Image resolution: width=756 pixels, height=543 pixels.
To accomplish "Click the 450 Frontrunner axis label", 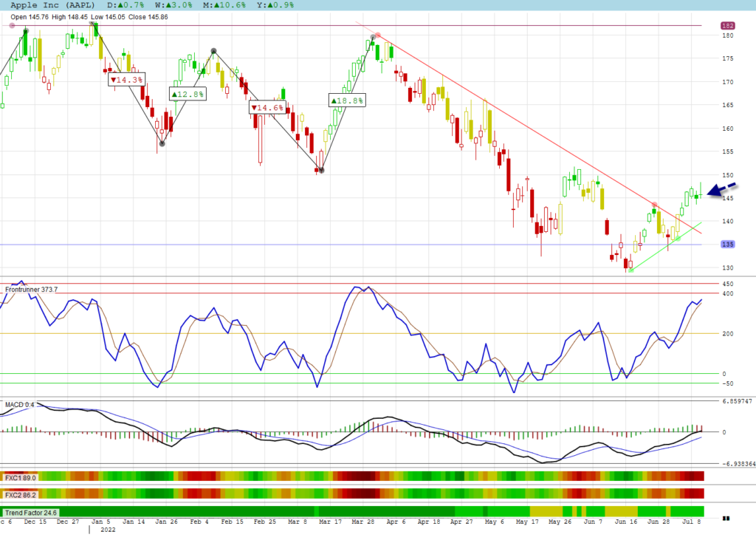I will pyautogui.click(x=727, y=284).
